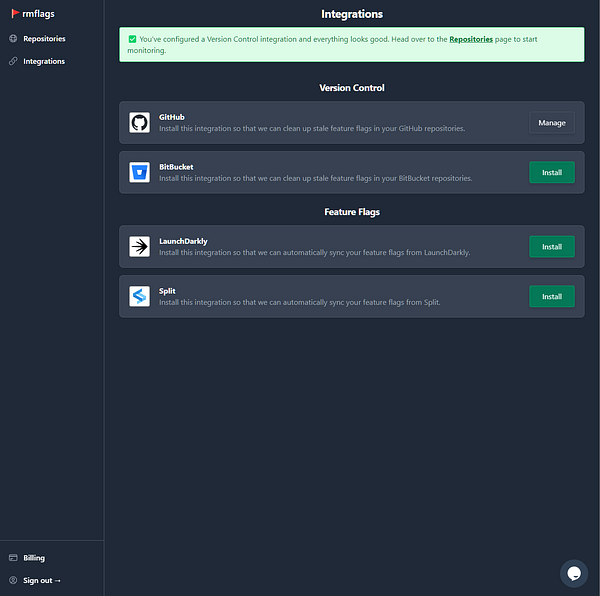Sign out of rmflags
The height and width of the screenshot is (596, 600).
coord(41,580)
